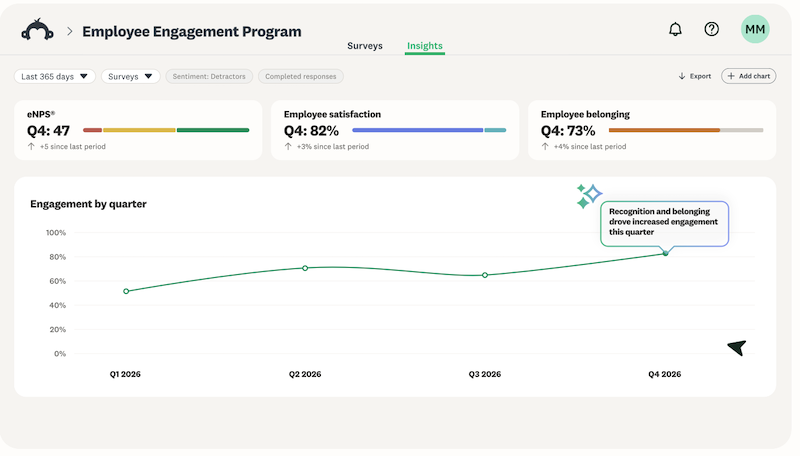Switch to the Surveys tab
This screenshot has width=800, height=456.
tap(365, 46)
